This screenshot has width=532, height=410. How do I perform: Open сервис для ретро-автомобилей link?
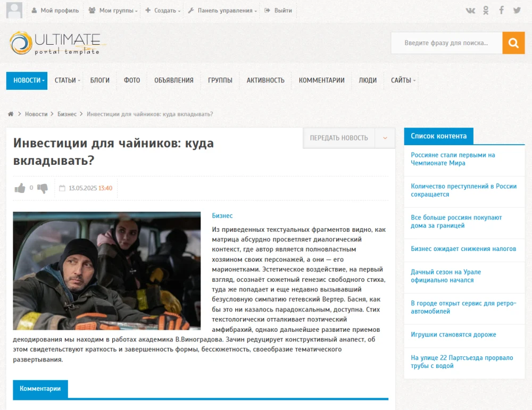(x=463, y=307)
